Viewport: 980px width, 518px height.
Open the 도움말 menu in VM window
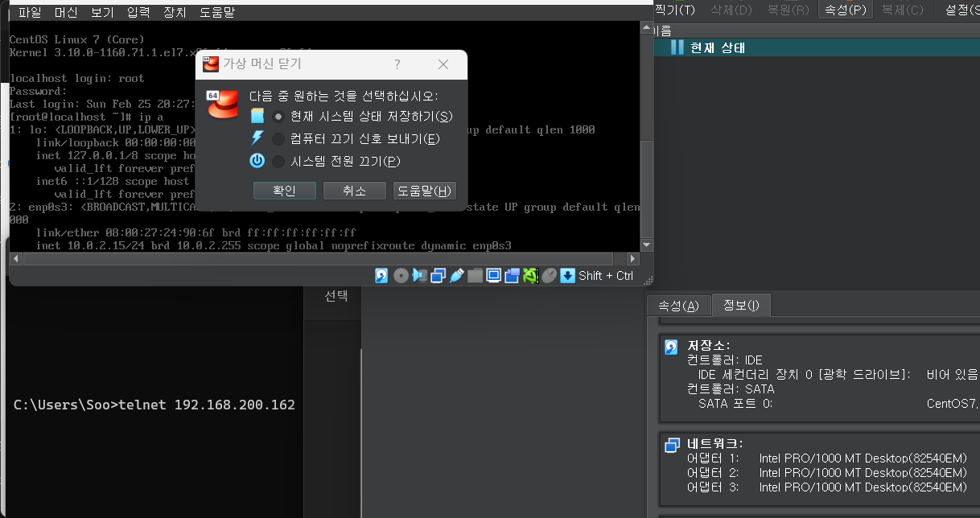(217, 12)
